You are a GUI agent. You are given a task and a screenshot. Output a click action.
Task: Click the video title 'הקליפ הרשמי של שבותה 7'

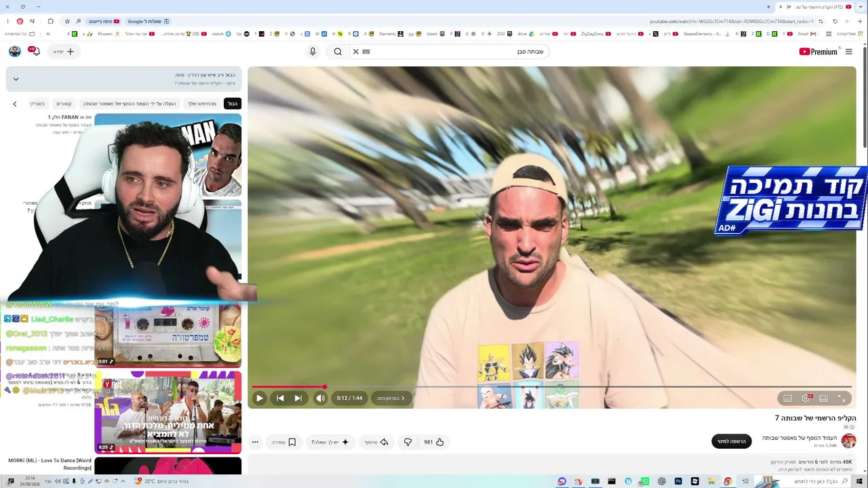pos(816,418)
